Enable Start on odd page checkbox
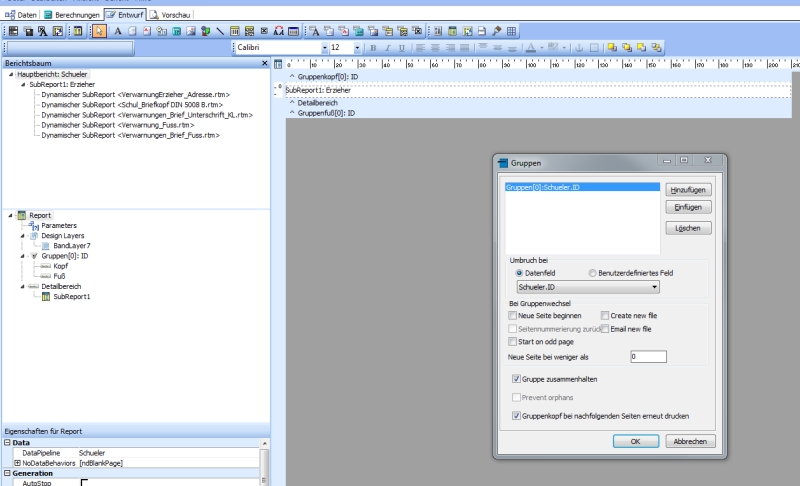The image size is (800, 486). pyautogui.click(x=512, y=342)
